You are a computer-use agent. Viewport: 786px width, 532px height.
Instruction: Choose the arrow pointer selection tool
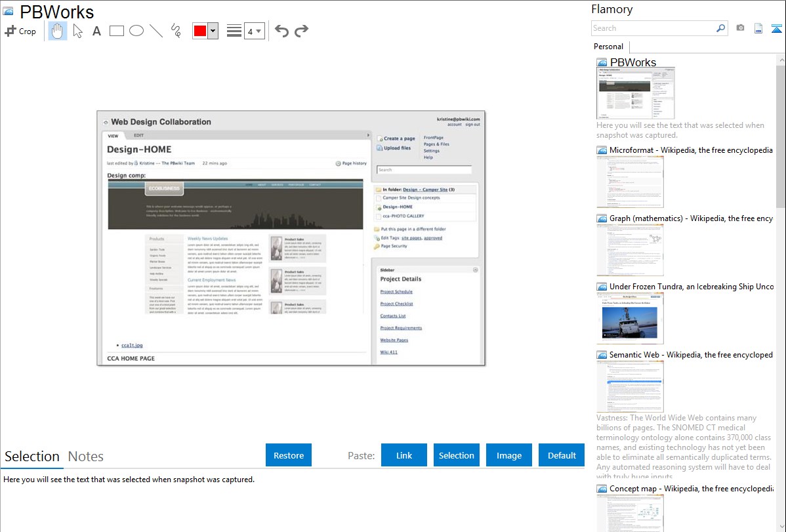click(77, 31)
